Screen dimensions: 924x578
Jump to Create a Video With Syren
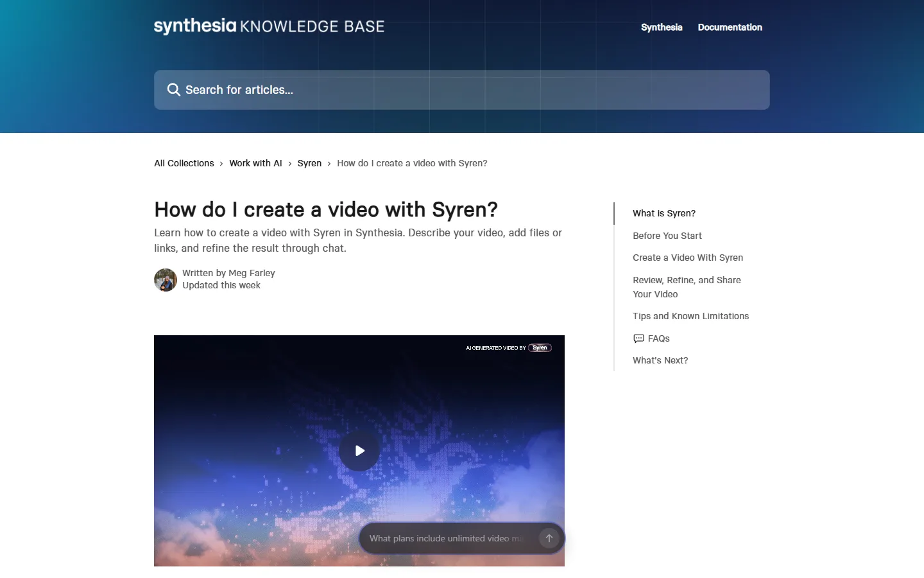[x=688, y=258]
